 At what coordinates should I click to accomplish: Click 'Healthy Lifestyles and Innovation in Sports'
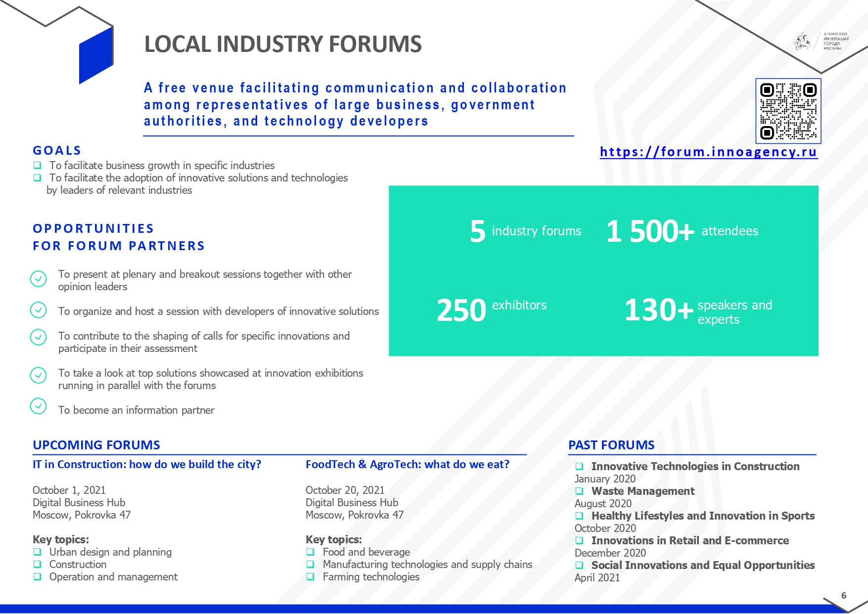[x=703, y=516]
